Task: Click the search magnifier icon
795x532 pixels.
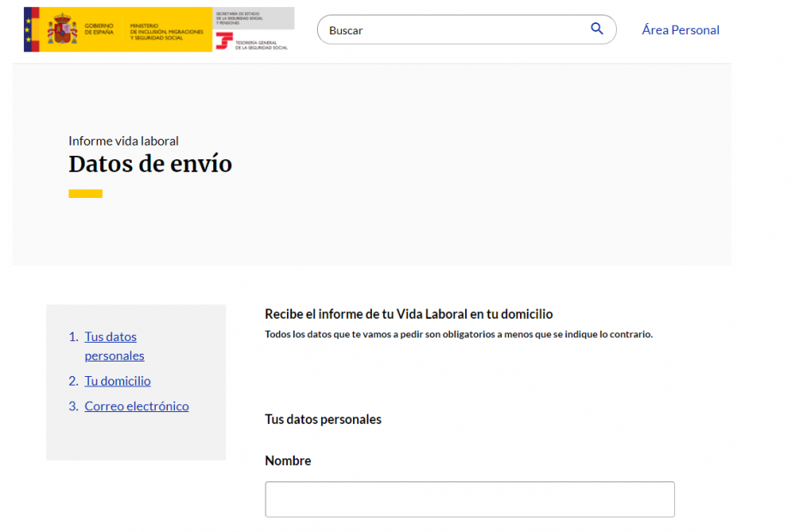Action: (597, 28)
